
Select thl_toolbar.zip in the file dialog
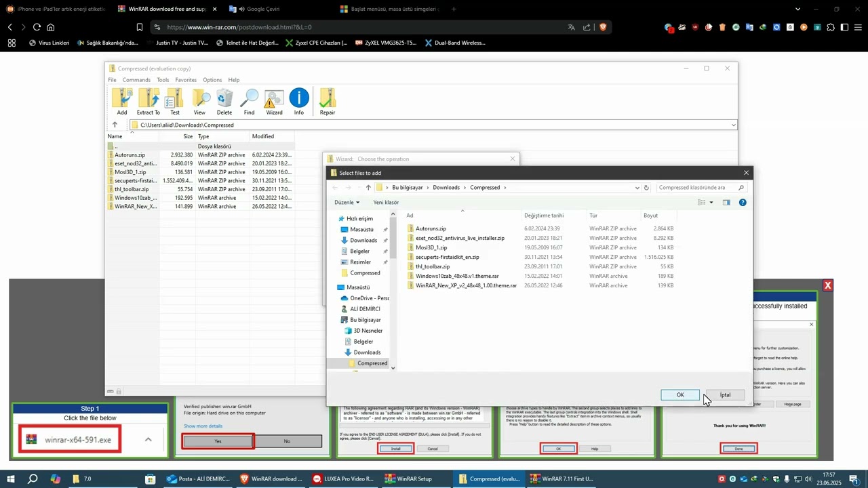click(x=432, y=266)
